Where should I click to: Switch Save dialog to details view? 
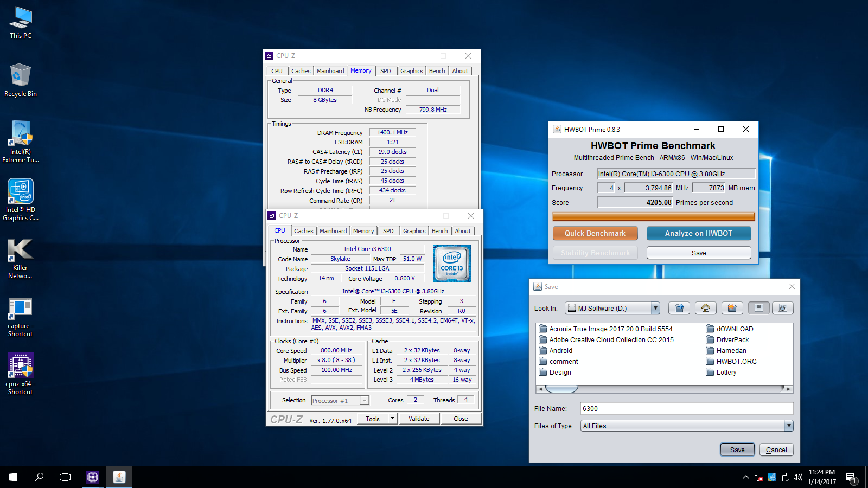click(783, 308)
